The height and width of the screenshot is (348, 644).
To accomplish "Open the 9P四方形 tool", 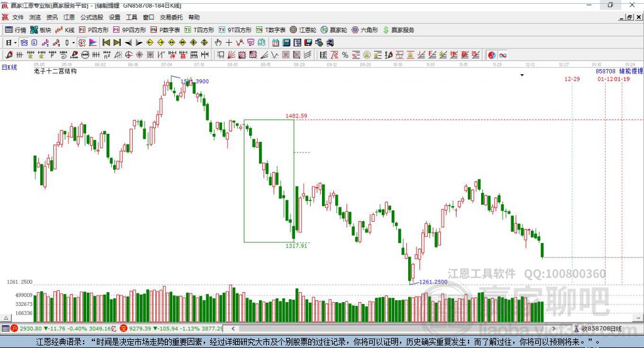I will (130, 30).
